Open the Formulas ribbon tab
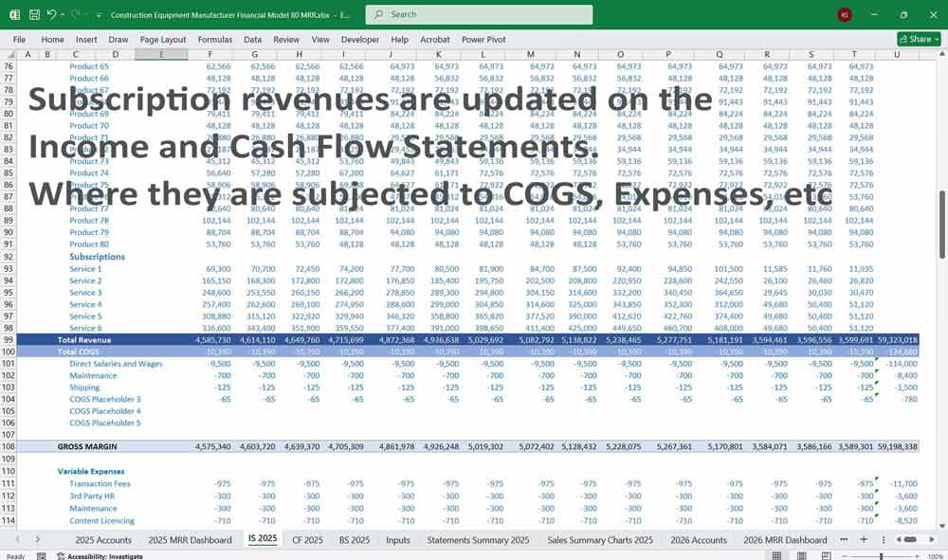Screen dimensions: 948x560 pyautogui.click(x=215, y=40)
